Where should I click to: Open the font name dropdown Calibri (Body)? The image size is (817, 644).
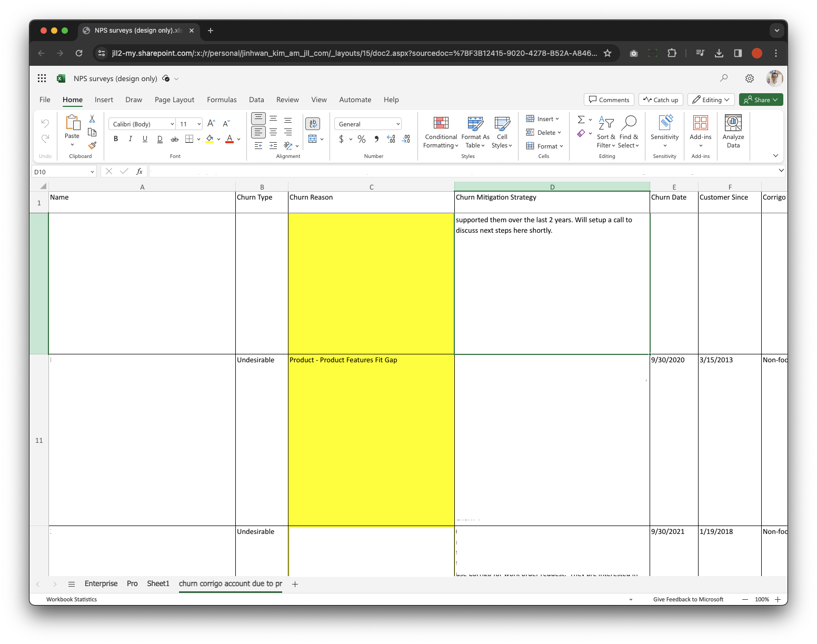(x=142, y=124)
